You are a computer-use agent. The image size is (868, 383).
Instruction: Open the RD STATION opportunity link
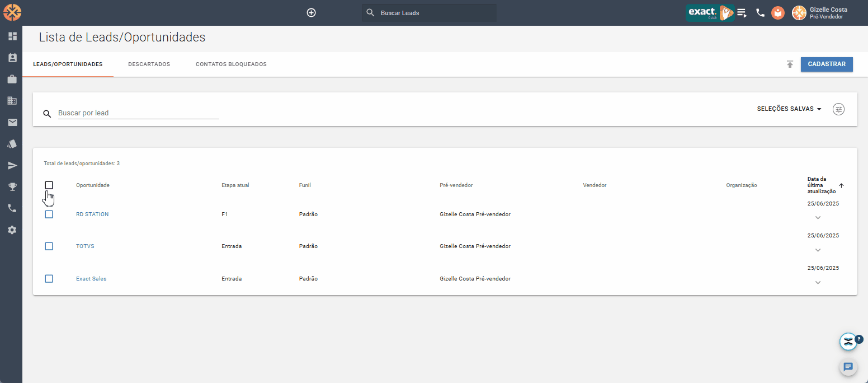point(92,214)
